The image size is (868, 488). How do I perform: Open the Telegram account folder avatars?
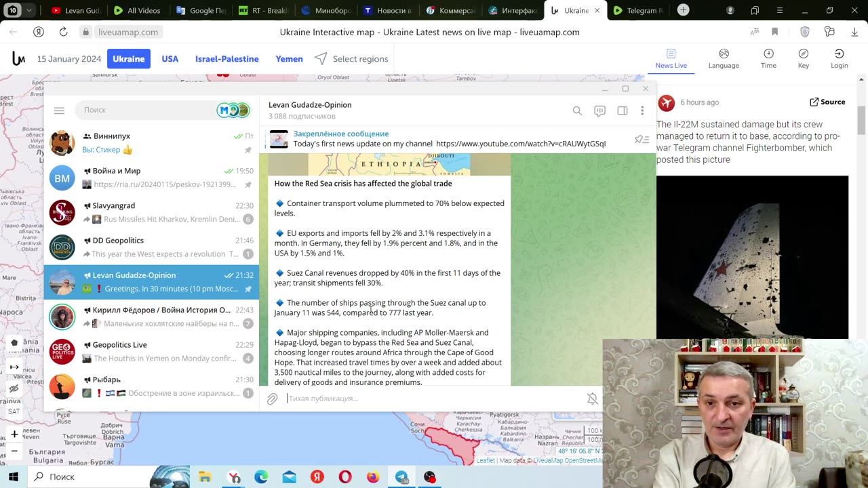(x=235, y=110)
